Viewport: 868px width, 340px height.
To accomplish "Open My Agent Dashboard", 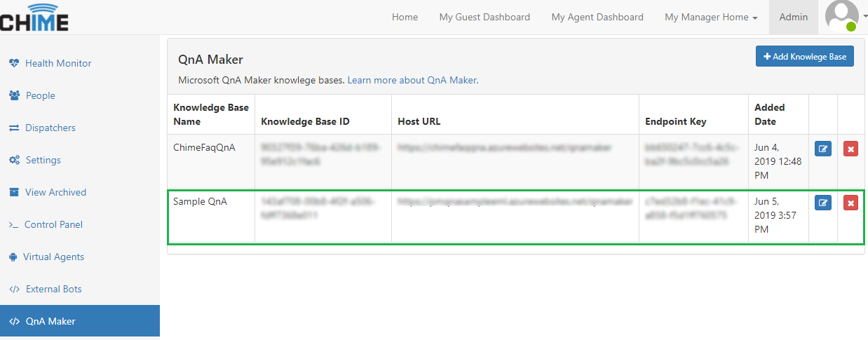I will tap(597, 17).
